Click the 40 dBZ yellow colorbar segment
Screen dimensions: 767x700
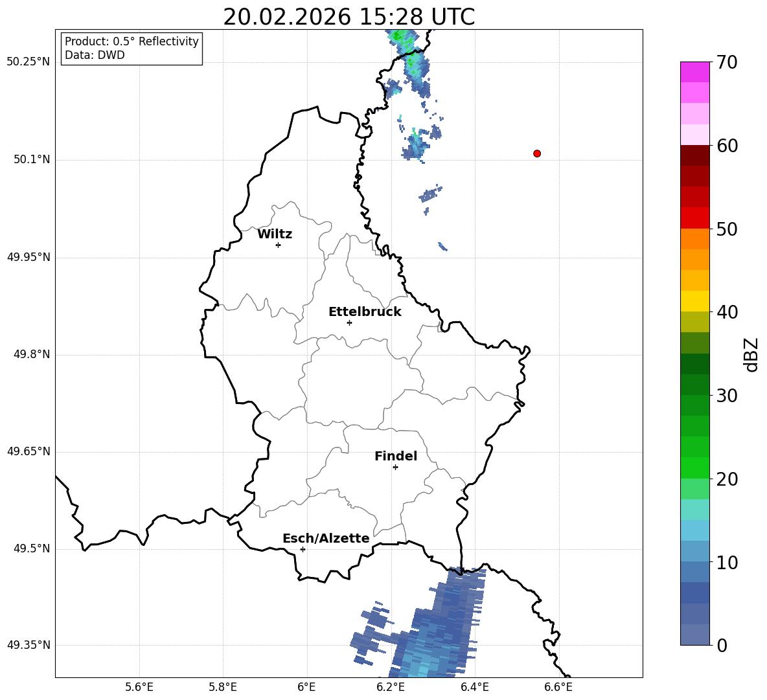[694, 301]
